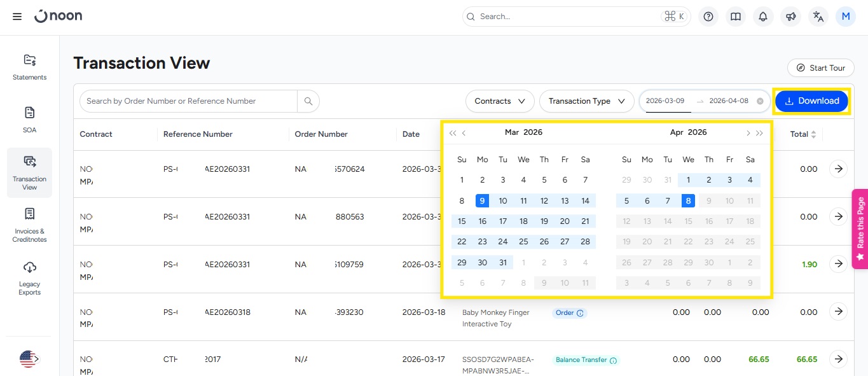
Task: Open Invoices & Creditnotes section
Action: pos(30,225)
